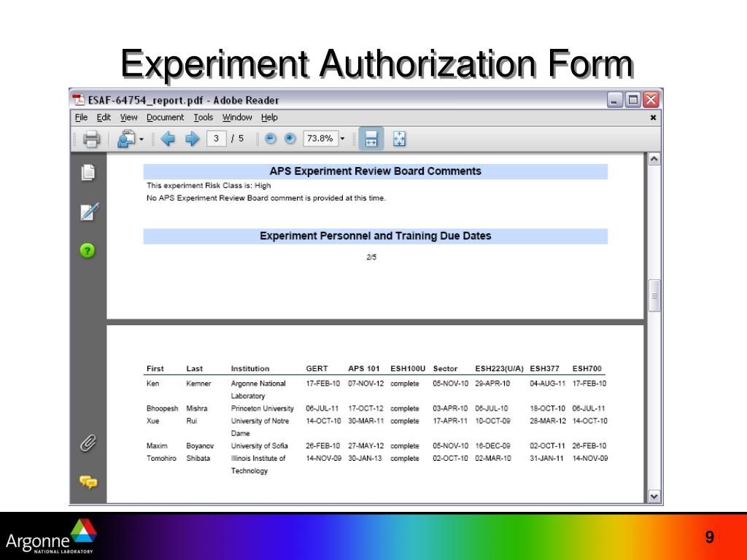Open the Pages panel icon in sidebar
Viewport: 747px width, 560px height.
[x=88, y=172]
